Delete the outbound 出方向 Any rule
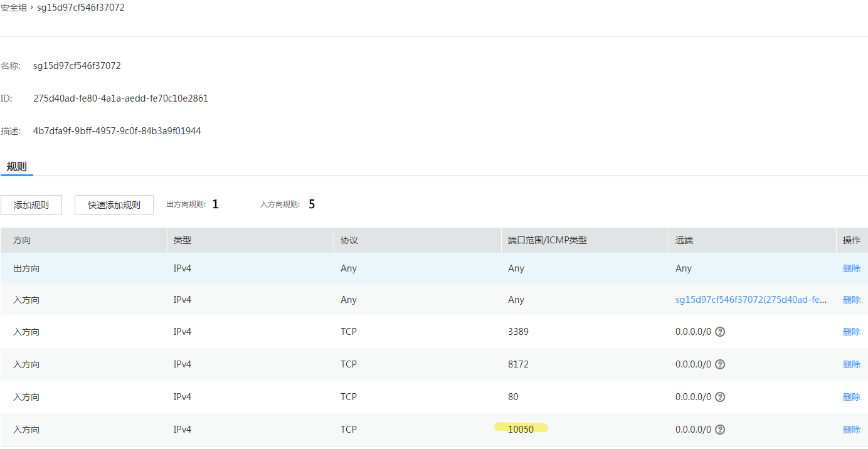The image size is (868, 449). [851, 268]
